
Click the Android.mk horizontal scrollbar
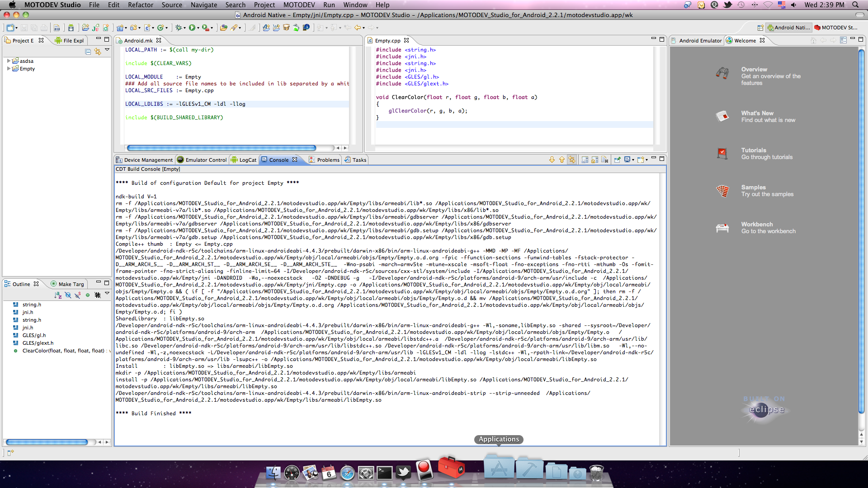[x=221, y=148]
